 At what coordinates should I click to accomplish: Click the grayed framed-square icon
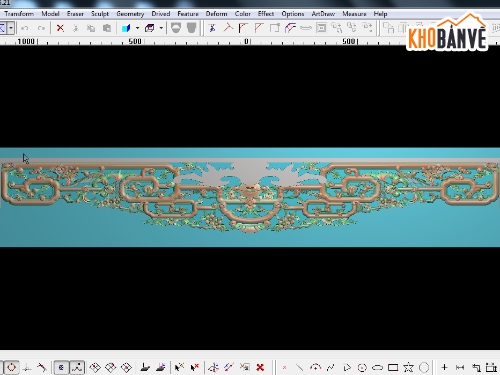(x=321, y=28)
